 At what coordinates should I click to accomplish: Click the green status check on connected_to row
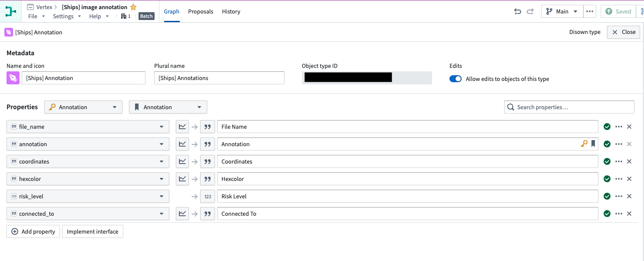click(x=607, y=214)
